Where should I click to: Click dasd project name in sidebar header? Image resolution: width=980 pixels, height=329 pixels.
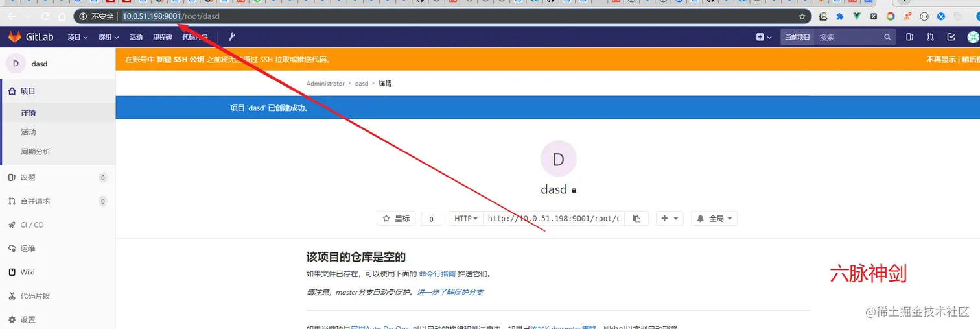(40, 64)
